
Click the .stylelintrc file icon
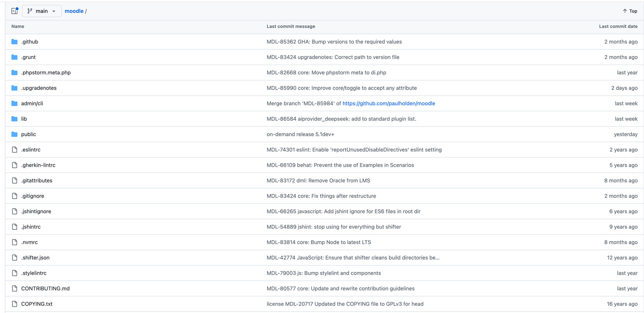(14, 273)
